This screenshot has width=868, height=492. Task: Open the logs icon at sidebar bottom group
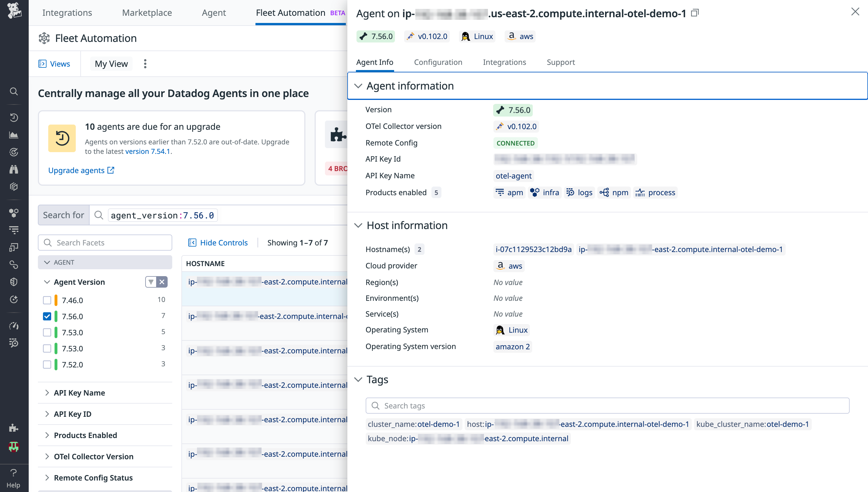click(14, 343)
